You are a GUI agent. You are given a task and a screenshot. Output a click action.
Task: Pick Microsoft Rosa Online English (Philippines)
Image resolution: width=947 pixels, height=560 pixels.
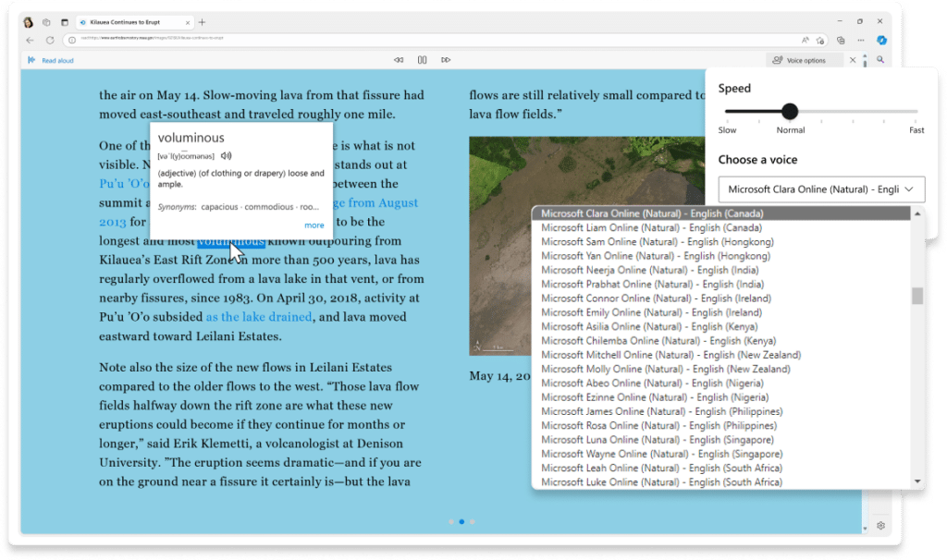721,425
